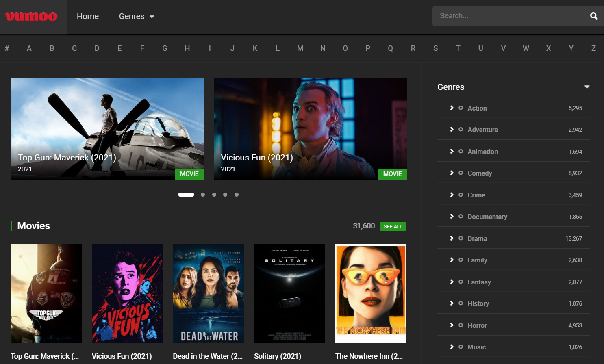Screen dimensions: 604x364
Task: Expand the Horror genre chevron
Action: [x=452, y=325]
